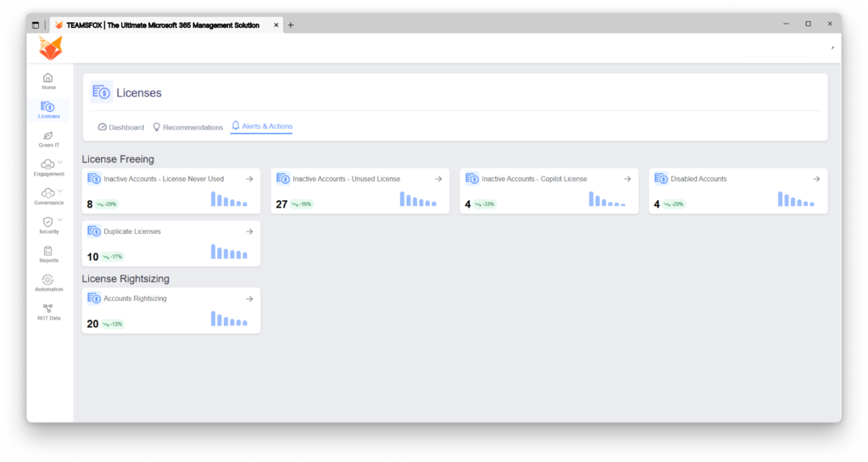
Task: Click the bar chart in Disabled Accounts card
Action: (796, 198)
